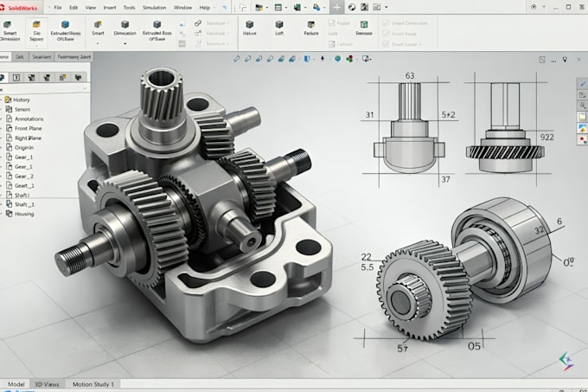Expand the feature tree filter dropdown chevron

point(85,89)
